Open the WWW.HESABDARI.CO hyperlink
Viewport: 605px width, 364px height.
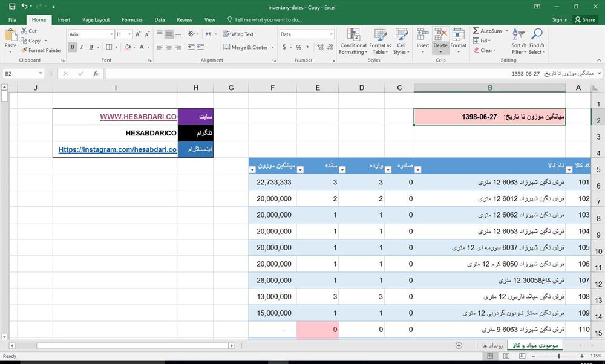[138, 116]
